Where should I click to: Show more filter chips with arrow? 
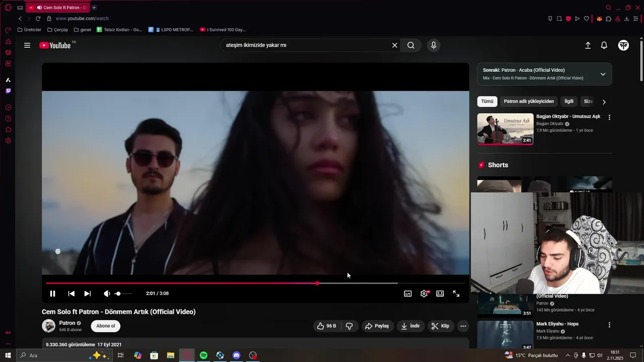coord(604,102)
